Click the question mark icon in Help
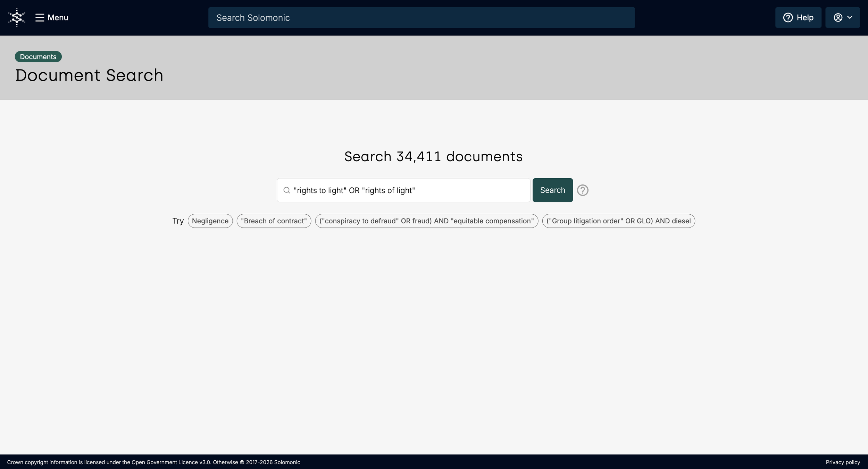Viewport: 868px width, 469px height. click(x=788, y=17)
